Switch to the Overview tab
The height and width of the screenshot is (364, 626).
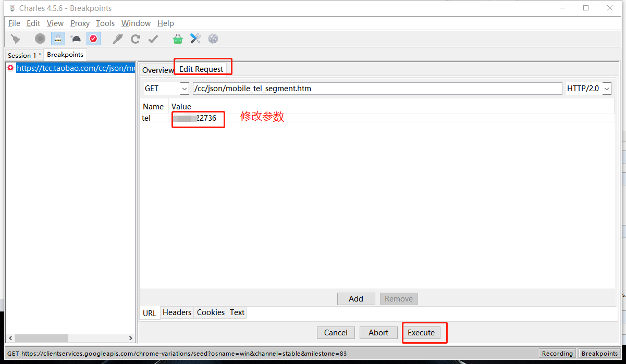158,70
